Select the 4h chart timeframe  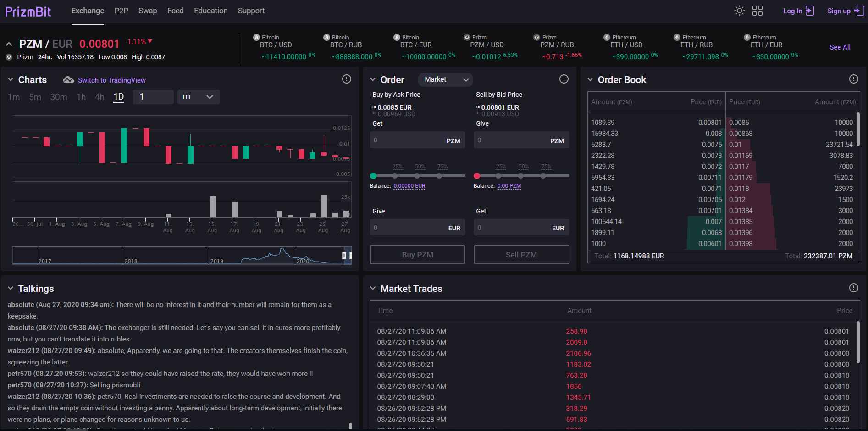pos(100,97)
